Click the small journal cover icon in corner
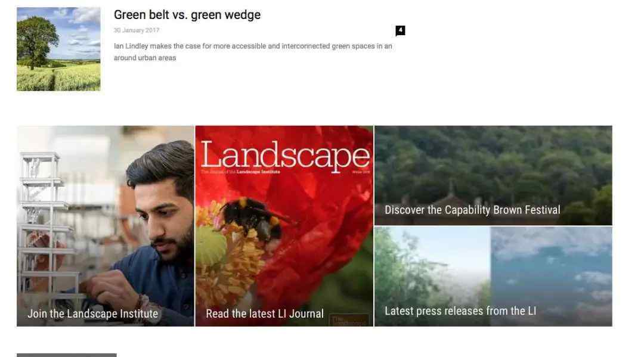This screenshot has width=644, height=357. point(349,320)
